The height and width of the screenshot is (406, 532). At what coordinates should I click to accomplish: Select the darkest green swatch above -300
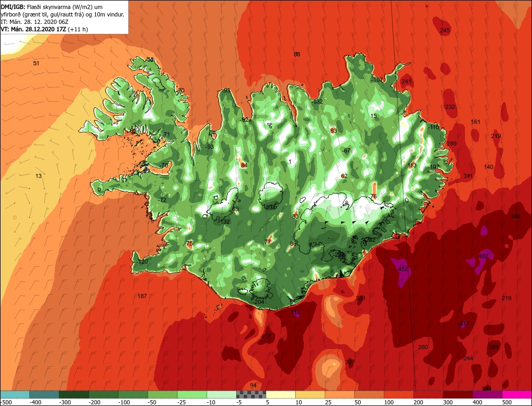pos(74,394)
